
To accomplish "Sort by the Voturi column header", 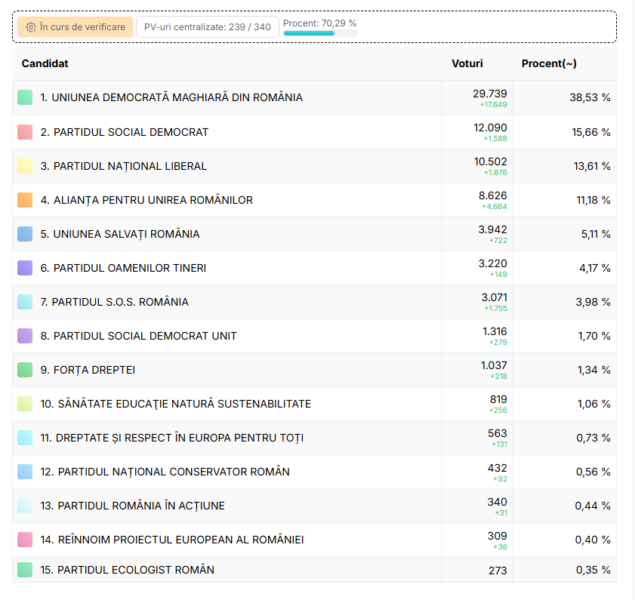I will [467, 63].
